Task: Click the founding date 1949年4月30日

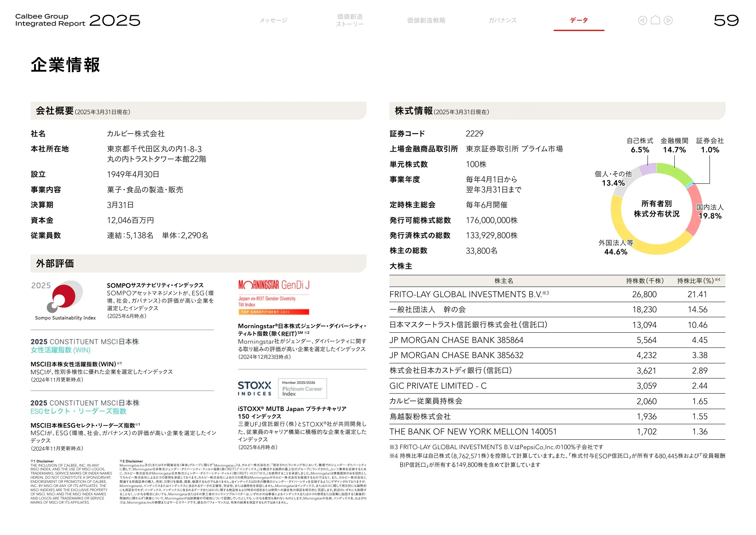Action: coord(133,174)
